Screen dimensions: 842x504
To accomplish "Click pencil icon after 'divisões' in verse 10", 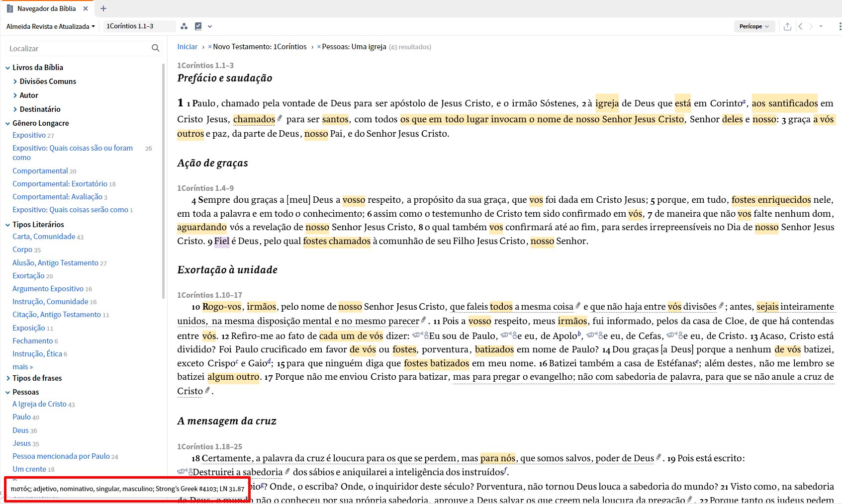I will 721,306.
